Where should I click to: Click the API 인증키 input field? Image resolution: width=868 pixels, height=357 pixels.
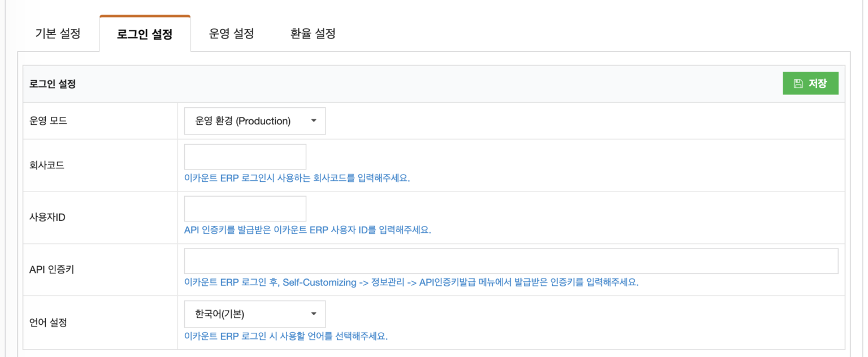(x=510, y=260)
